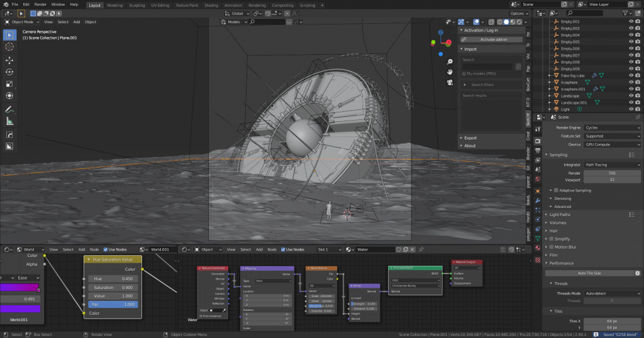
Task: Expand Fake fog cube in outliner
Action: pos(550,75)
